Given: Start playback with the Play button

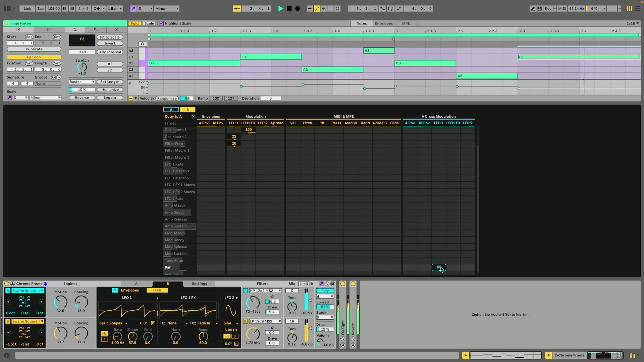Looking at the screenshot, I should pyautogui.click(x=280, y=9).
